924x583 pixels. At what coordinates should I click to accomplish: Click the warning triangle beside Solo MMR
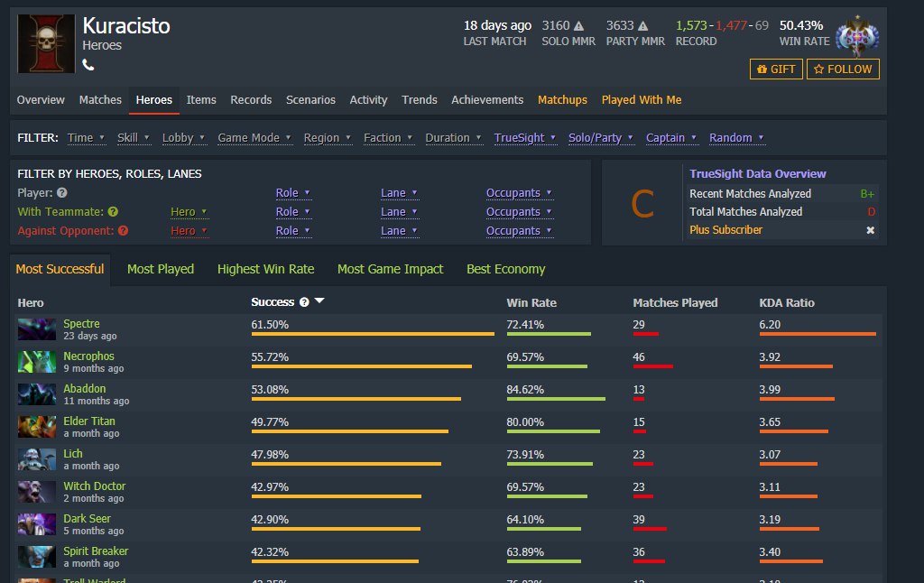[579, 26]
